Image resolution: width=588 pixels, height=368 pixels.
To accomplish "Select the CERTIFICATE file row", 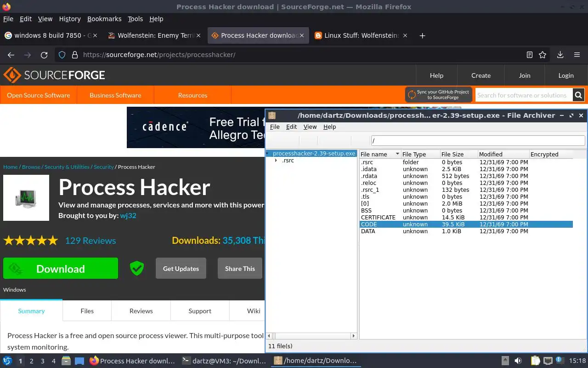I will 466,218.
